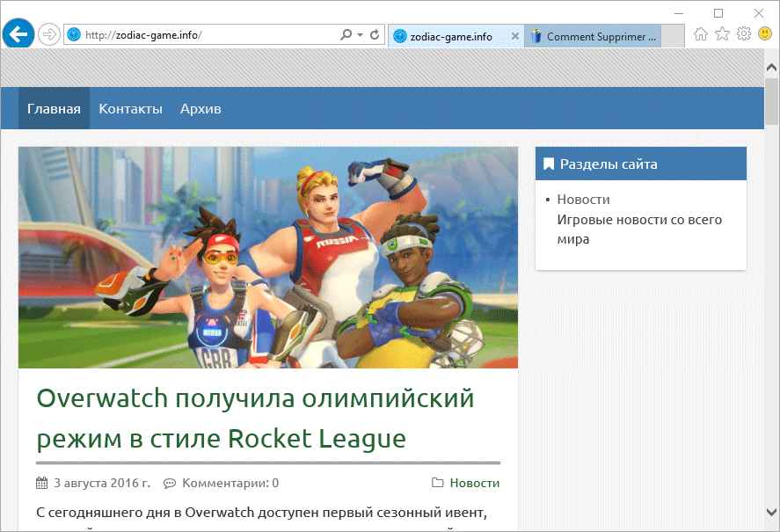This screenshot has width=780, height=532.
Task: Click the site favicon in address bar
Action: point(74,34)
